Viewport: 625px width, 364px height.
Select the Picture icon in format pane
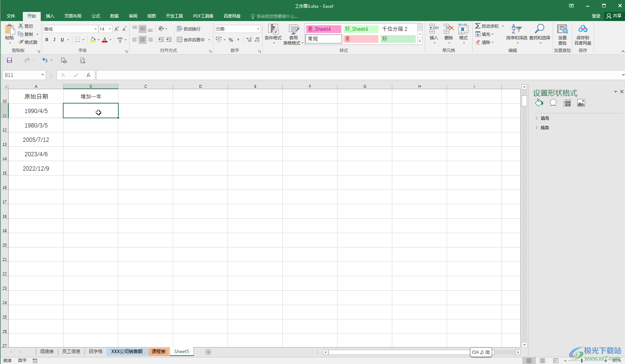point(581,103)
